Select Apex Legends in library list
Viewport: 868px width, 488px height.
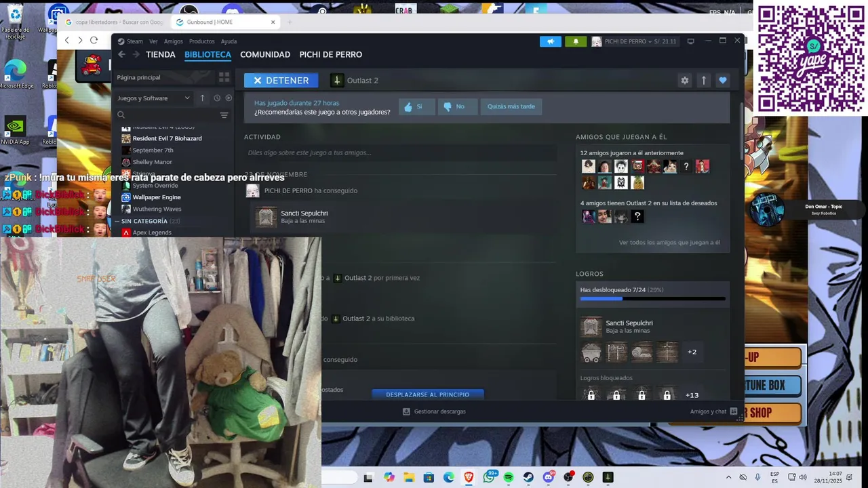tap(152, 232)
